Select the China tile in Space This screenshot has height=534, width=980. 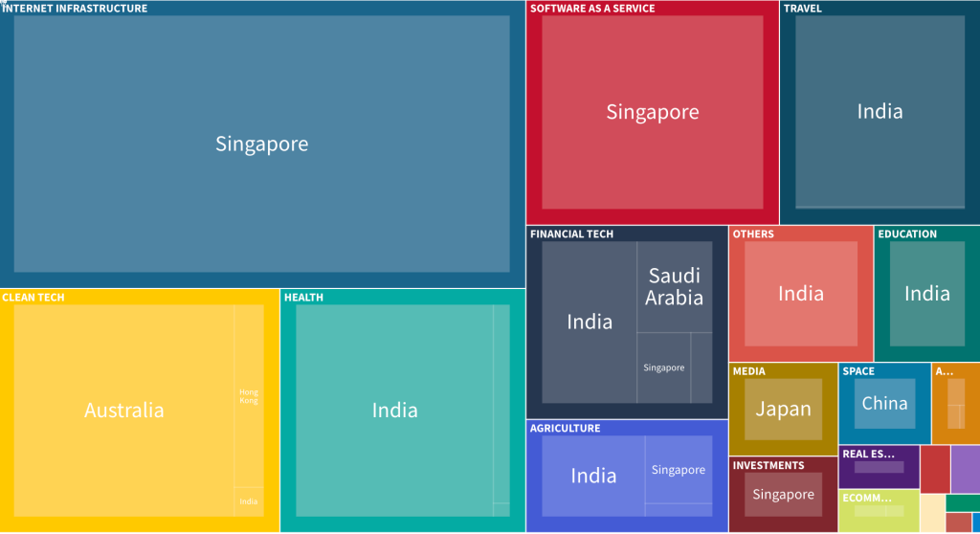click(884, 403)
